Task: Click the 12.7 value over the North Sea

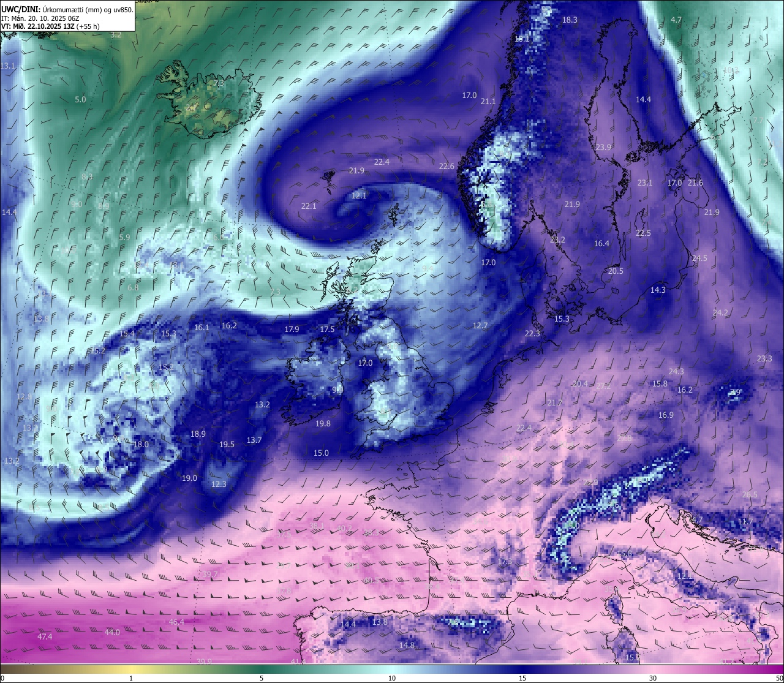Action: click(480, 326)
